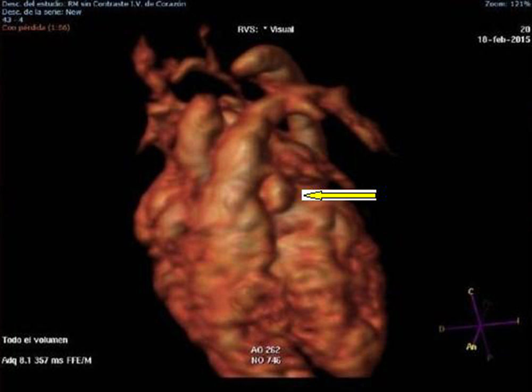
Task: Click the 'AO 262' value
Action: click(x=267, y=350)
